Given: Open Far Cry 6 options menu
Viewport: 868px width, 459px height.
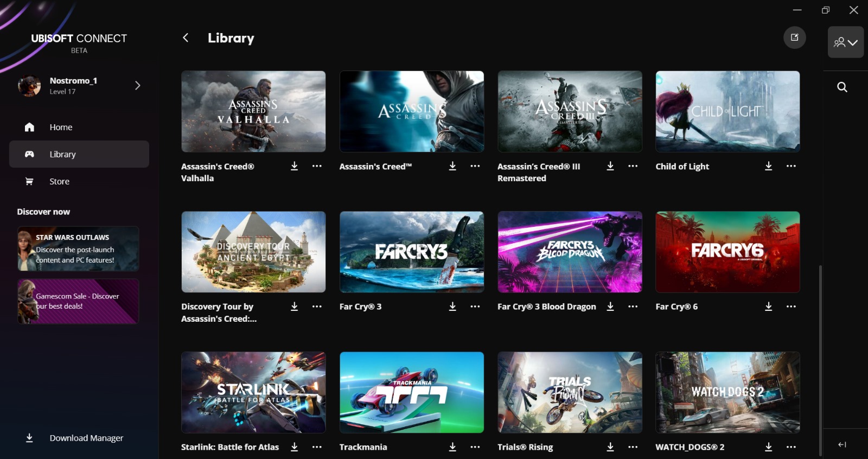Looking at the screenshot, I should click(x=792, y=307).
